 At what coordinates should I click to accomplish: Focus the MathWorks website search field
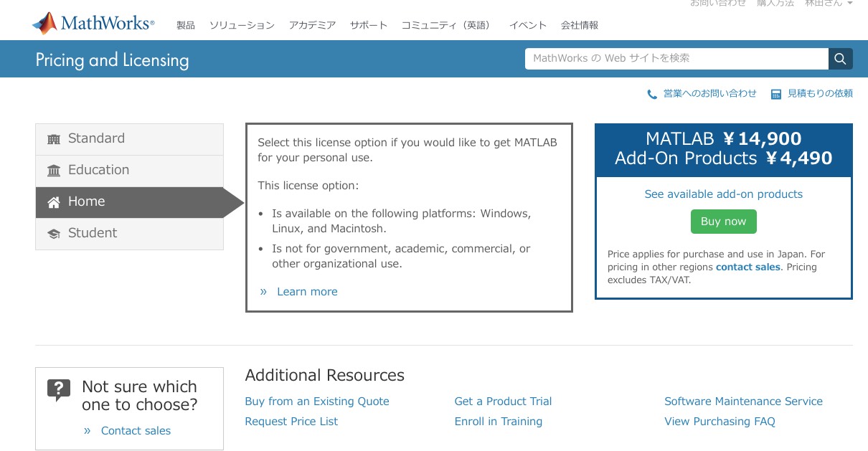(x=676, y=59)
